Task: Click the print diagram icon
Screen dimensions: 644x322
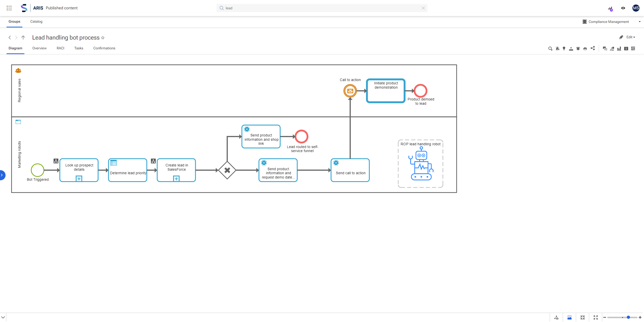Action: click(x=585, y=48)
